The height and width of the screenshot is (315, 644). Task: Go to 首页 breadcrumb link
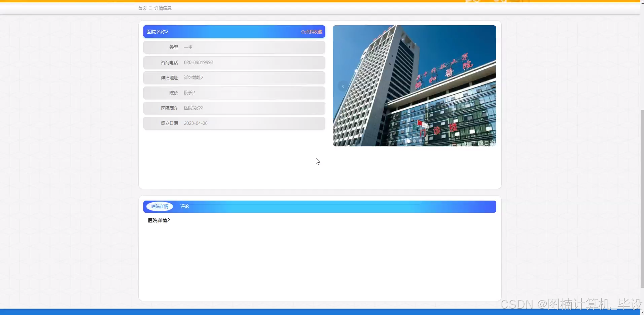(142, 8)
